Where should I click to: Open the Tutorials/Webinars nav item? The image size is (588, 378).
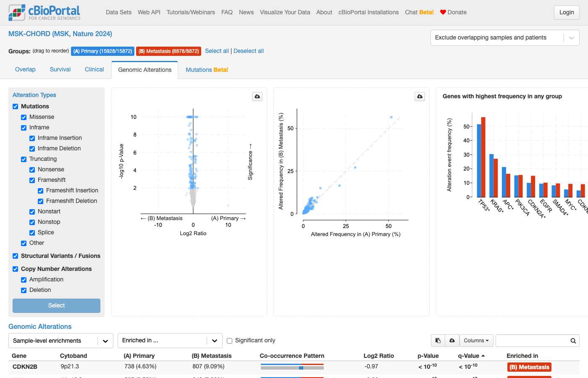pyautogui.click(x=191, y=12)
